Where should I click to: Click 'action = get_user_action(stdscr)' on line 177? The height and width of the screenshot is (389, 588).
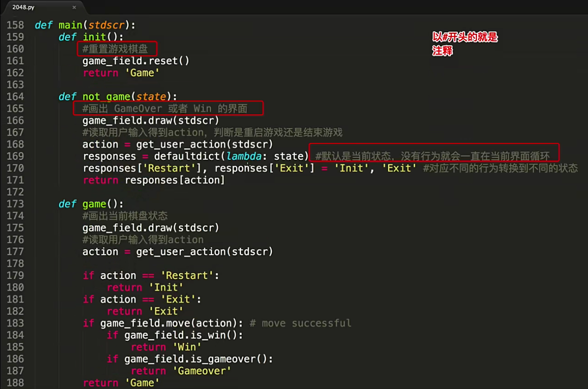point(178,252)
